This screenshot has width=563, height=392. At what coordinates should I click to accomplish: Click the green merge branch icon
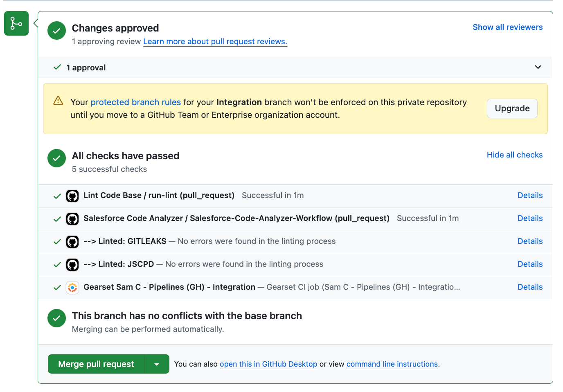[16, 23]
